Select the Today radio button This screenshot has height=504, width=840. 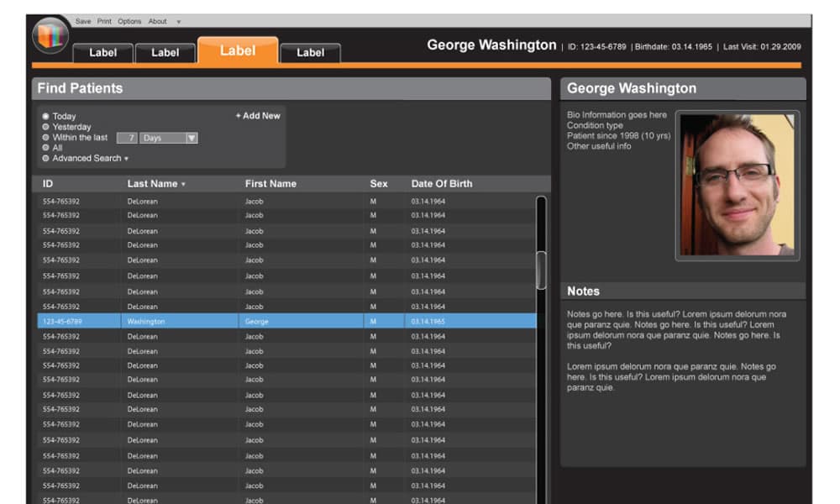(x=45, y=117)
